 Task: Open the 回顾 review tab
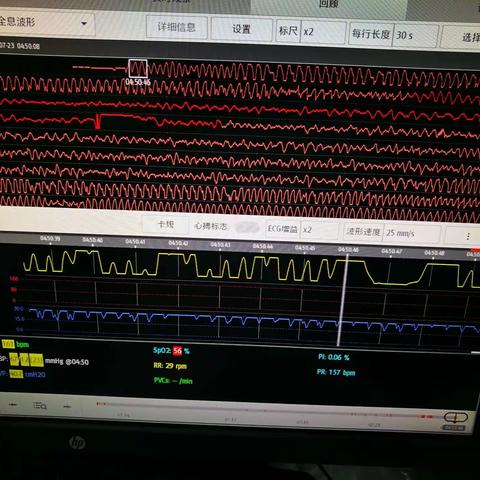[x=328, y=4]
